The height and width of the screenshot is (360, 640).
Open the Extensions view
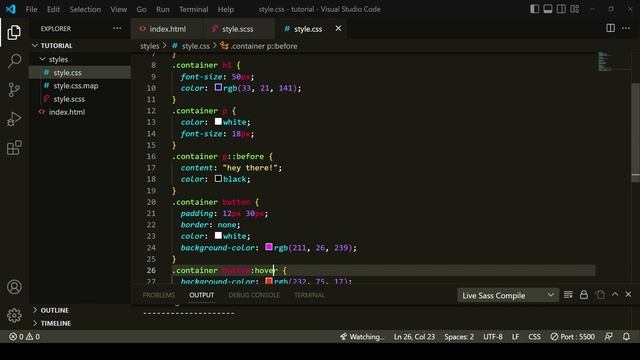tap(14, 148)
